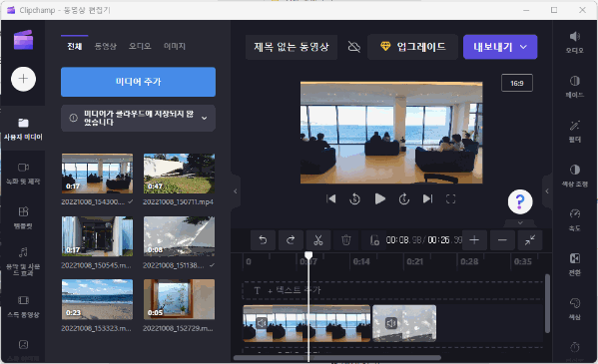The height and width of the screenshot is (364, 598).
Task: Redo the last timeline action
Action: pos(291,240)
